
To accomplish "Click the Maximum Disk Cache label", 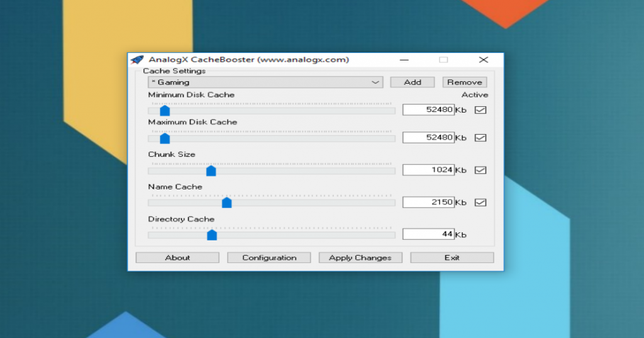I will coord(192,122).
